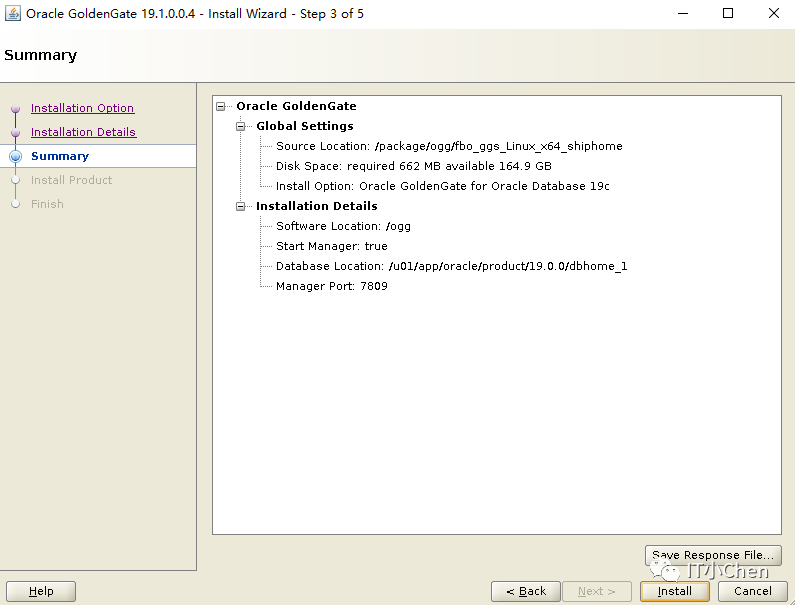Select the Source Location row
This screenshot has width=795, height=605.
click(x=449, y=146)
